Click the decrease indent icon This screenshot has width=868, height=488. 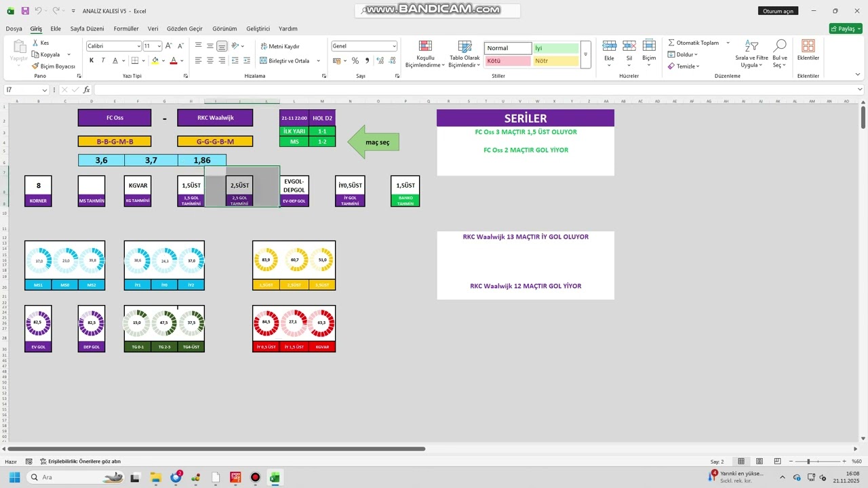(235, 60)
